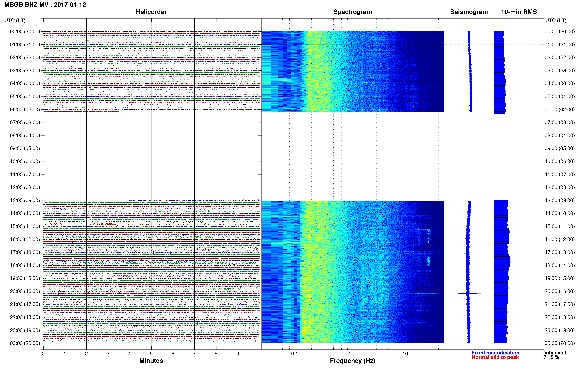The image size is (588, 368).
Task: Click the 'Normalised to peak' legend text
Action: coord(495,357)
